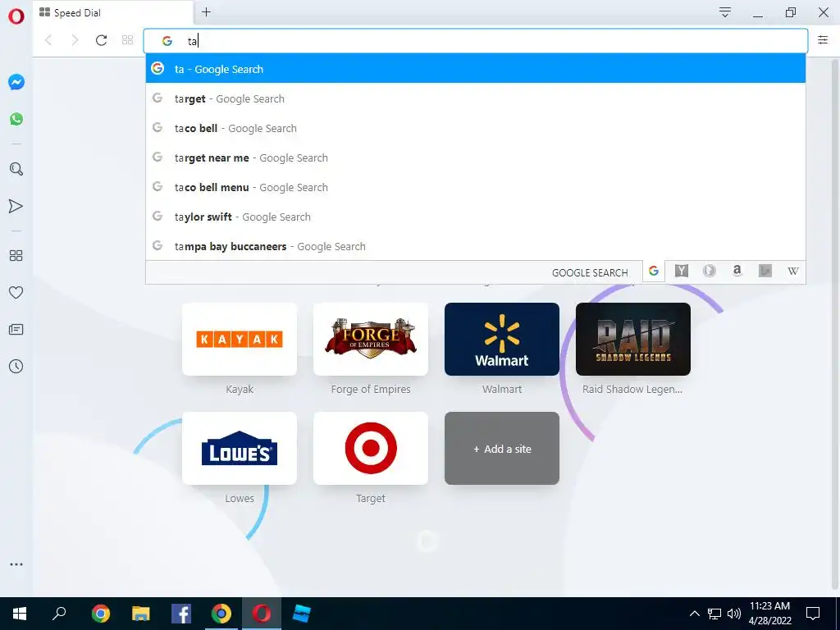This screenshot has height=630, width=840.
Task: Open File Explorer from taskbar
Action: [141, 614]
